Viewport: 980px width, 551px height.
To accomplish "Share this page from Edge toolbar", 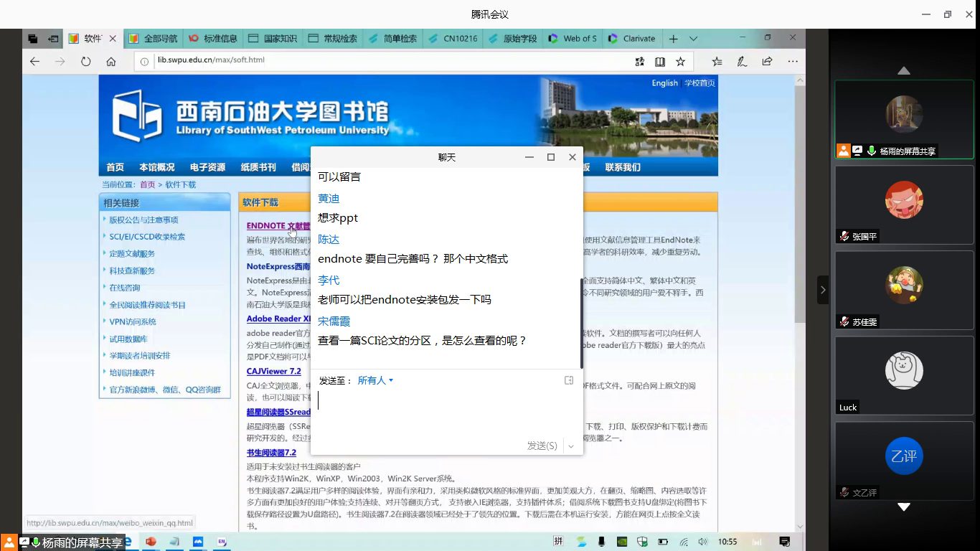I will pyautogui.click(x=767, y=62).
